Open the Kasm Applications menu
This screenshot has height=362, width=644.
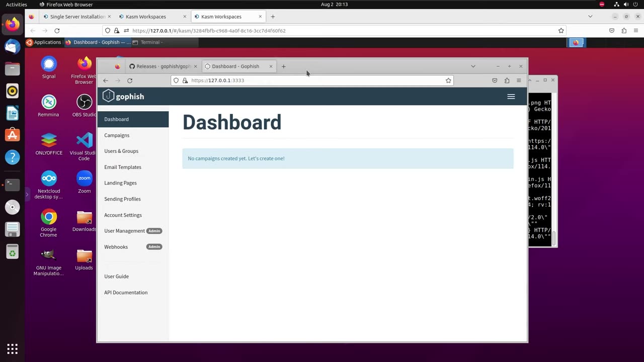(x=44, y=42)
